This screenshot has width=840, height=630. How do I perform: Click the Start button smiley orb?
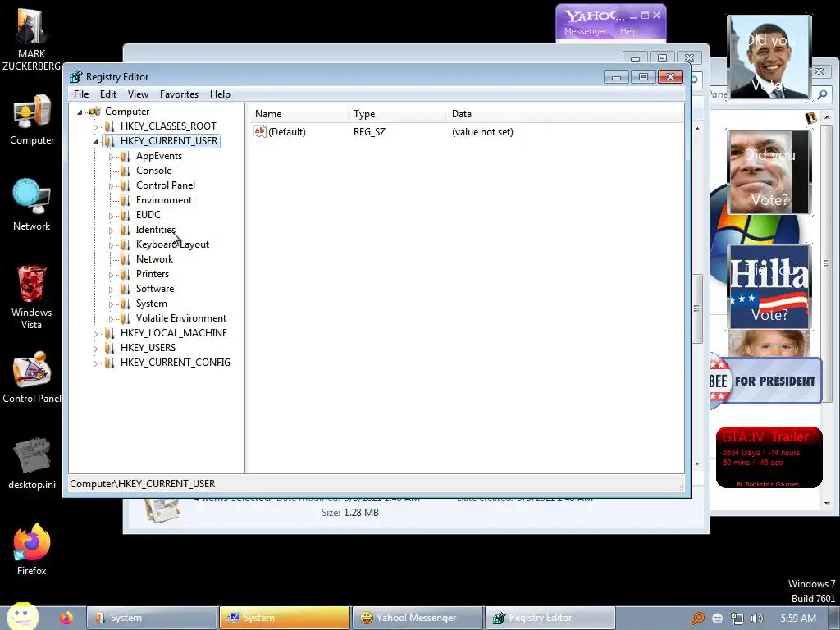(22, 616)
